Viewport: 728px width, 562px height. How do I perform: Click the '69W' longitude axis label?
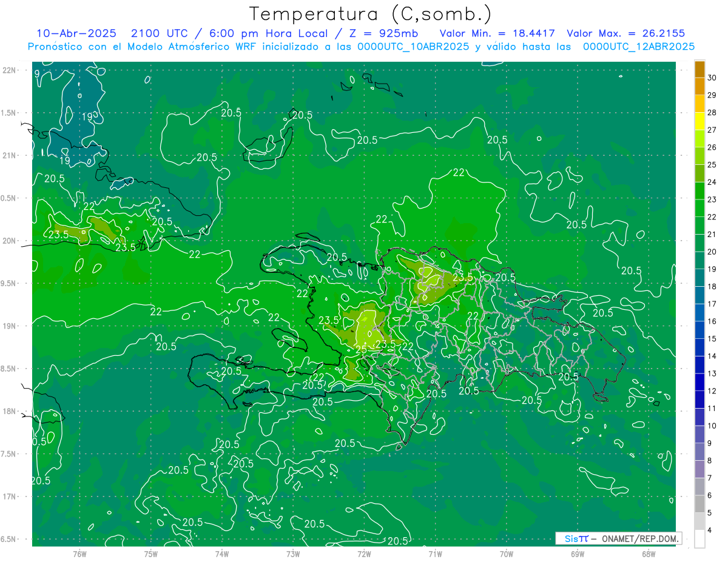578,554
